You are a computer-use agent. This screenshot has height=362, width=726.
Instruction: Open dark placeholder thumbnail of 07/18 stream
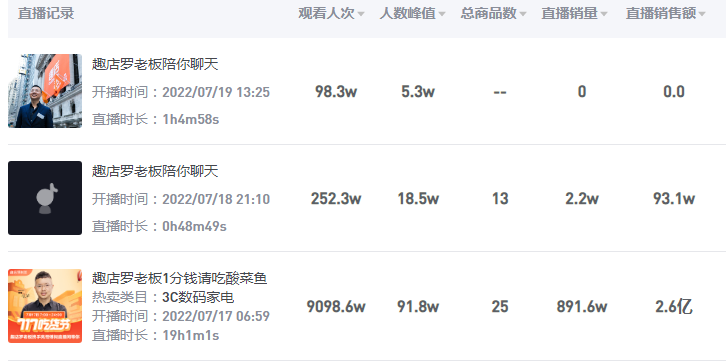tap(45, 198)
